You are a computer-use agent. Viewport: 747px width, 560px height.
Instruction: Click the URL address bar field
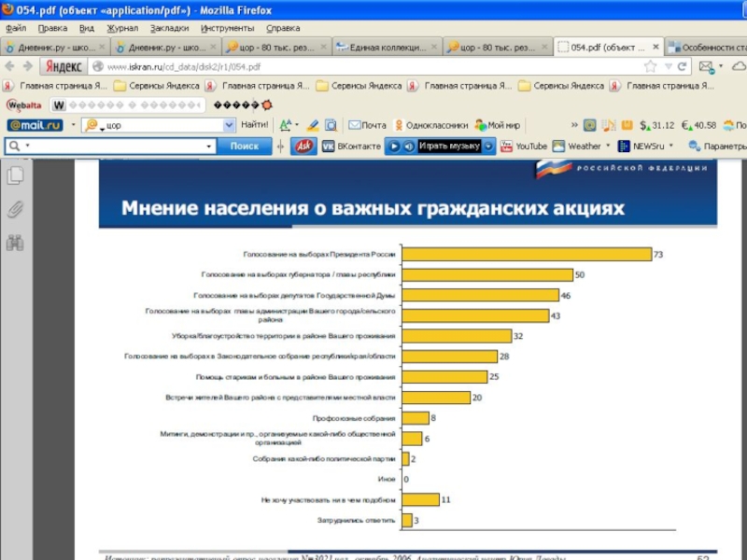[373, 66]
